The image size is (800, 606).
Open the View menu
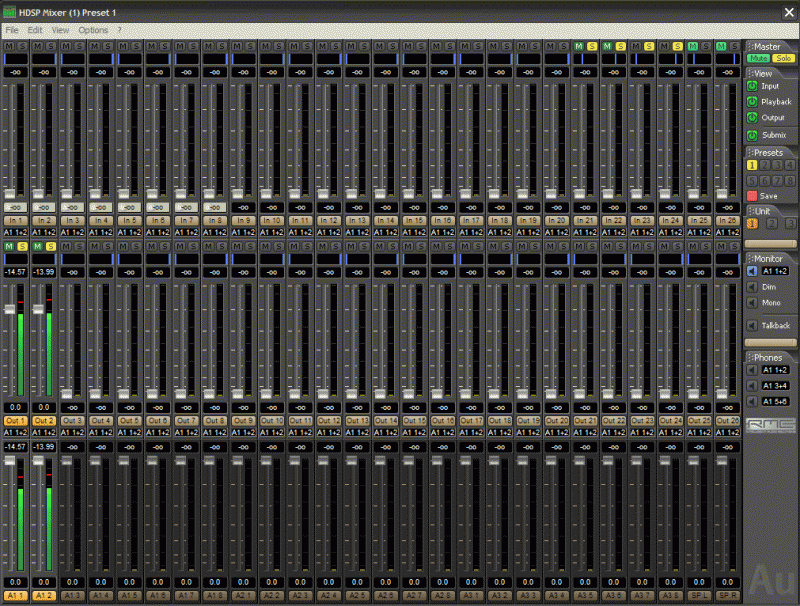click(60, 30)
